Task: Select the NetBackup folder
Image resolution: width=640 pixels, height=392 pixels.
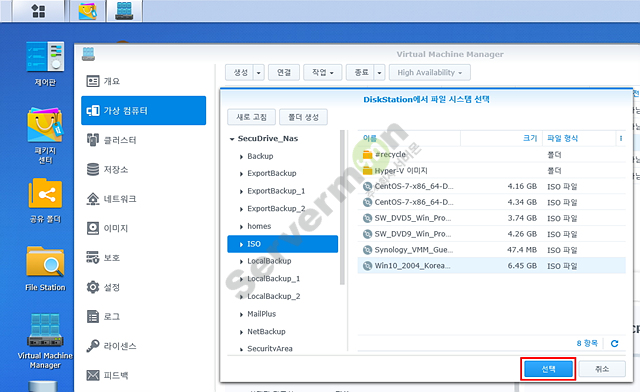Action: (282, 331)
